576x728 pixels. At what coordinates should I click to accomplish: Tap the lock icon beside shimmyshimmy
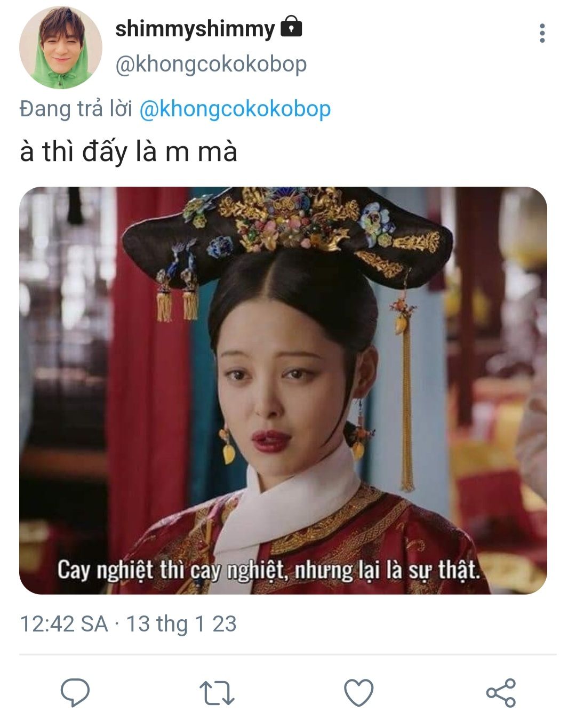click(x=291, y=26)
